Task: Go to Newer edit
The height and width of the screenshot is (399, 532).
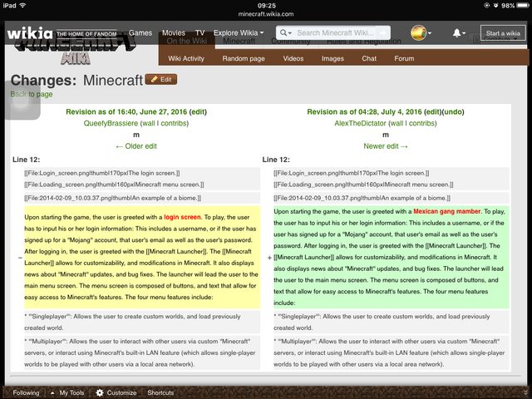Action: tap(386, 146)
